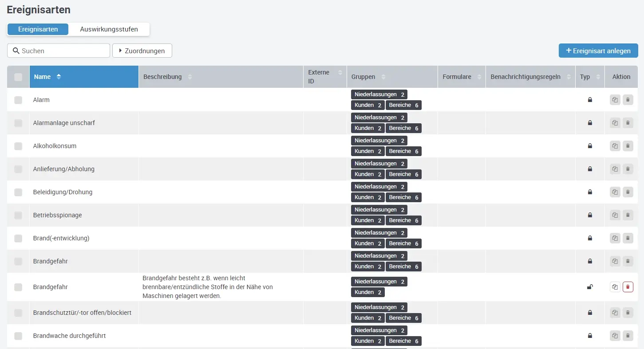
Task: Expand the Zuordnungen dropdown
Action: pyautogui.click(x=142, y=51)
